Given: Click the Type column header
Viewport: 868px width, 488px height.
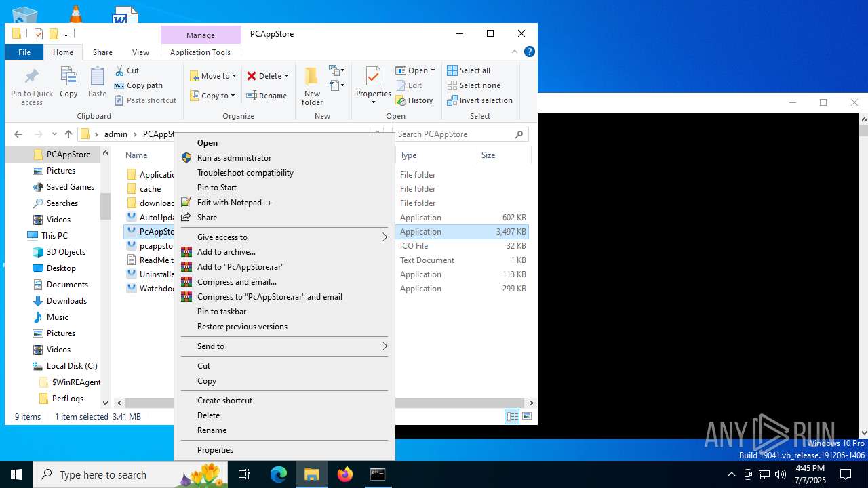Looking at the screenshot, I should (436, 155).
